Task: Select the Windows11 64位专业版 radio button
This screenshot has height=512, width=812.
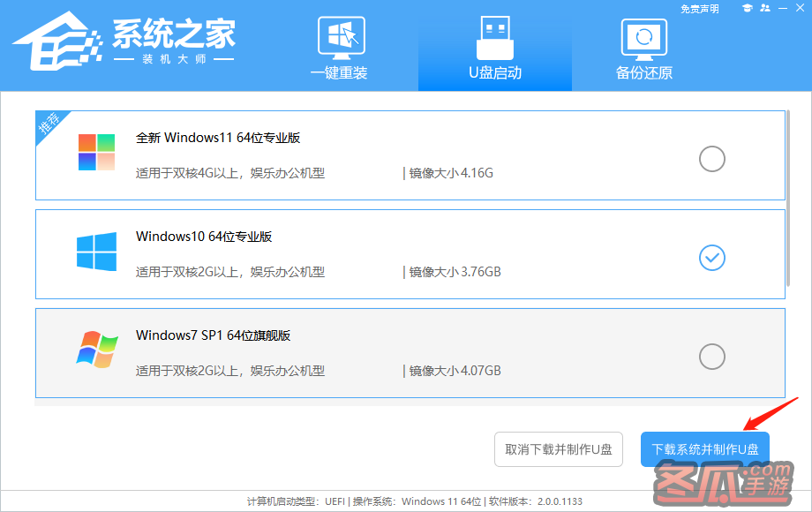Action: coord(712,159)
